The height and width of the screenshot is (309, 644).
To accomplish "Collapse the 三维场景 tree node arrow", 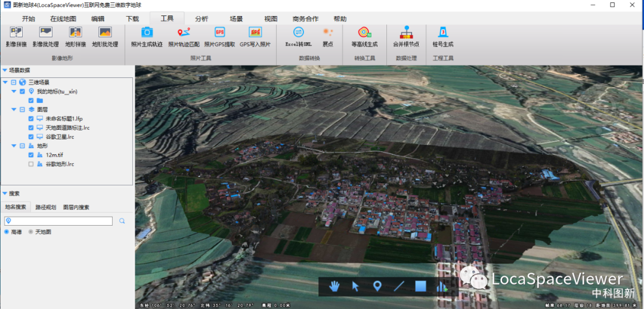I will point(5,82).
